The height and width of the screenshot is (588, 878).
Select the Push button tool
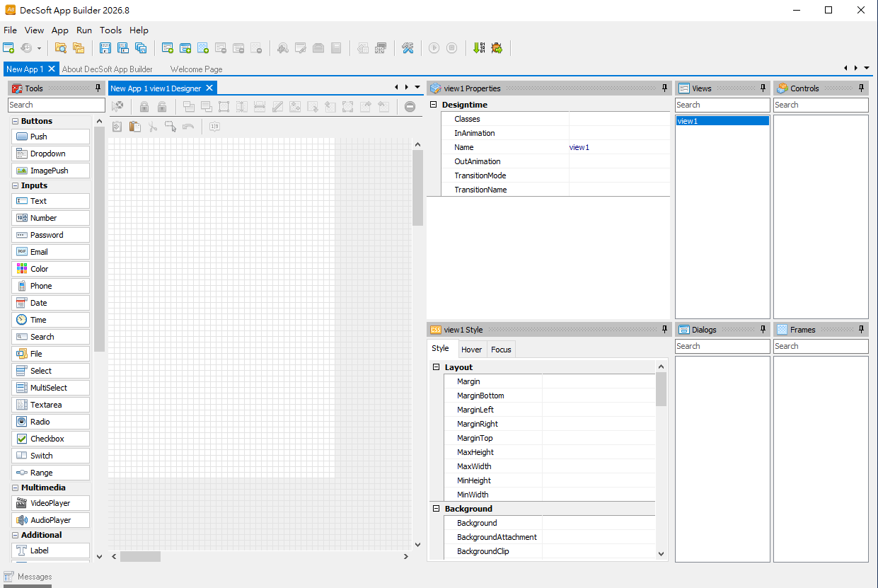tap(50, 137)
